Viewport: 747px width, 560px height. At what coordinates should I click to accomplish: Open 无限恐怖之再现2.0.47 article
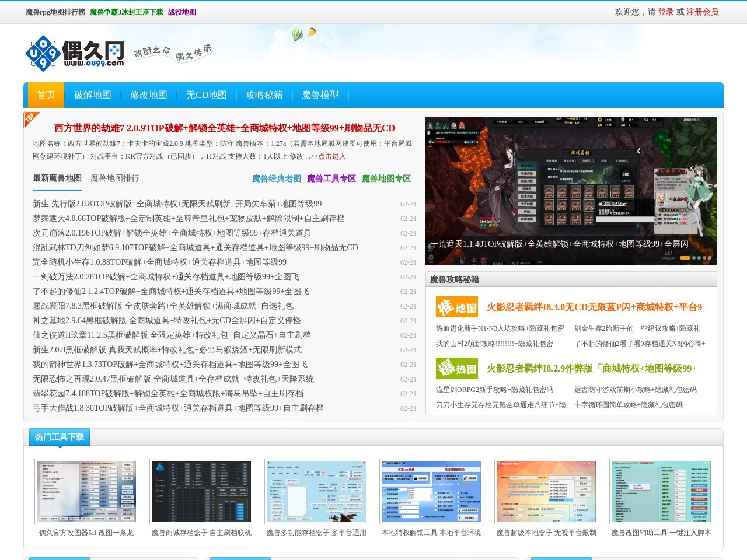click(173, 379)
